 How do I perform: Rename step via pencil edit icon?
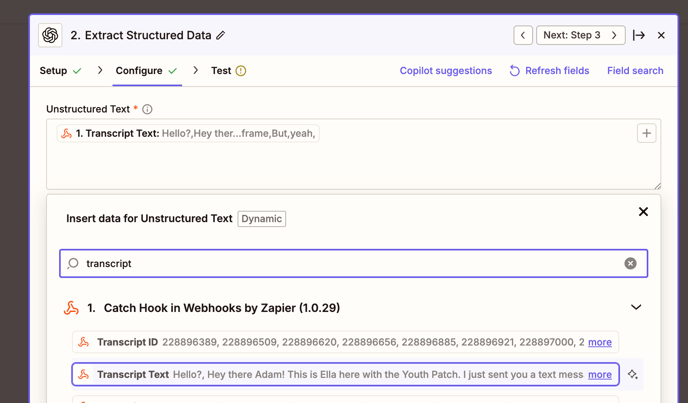point(221,35)
